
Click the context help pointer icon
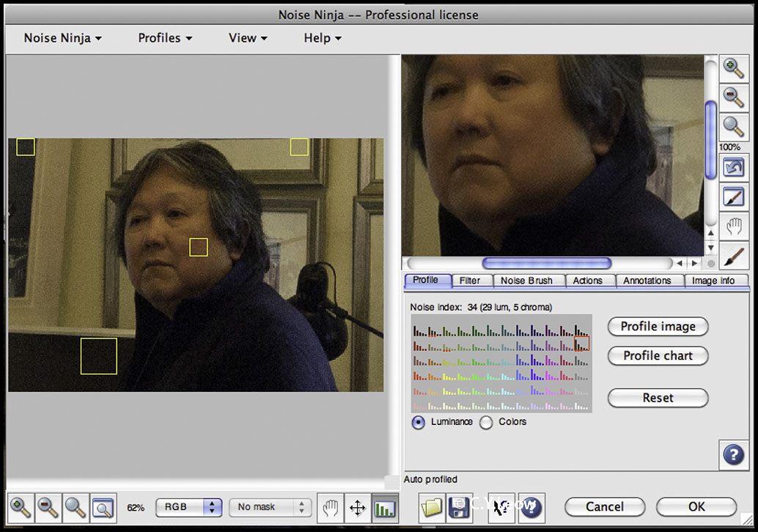coord(501,508)
